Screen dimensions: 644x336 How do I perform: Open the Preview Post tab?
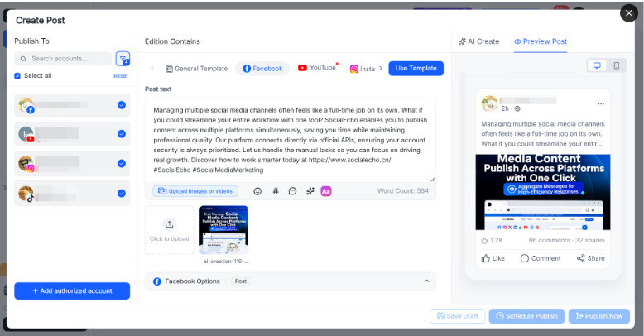tap(541, 41)
